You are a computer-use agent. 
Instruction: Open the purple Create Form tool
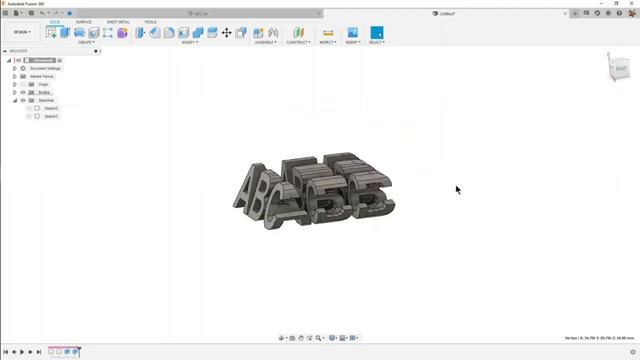(122, 33)
